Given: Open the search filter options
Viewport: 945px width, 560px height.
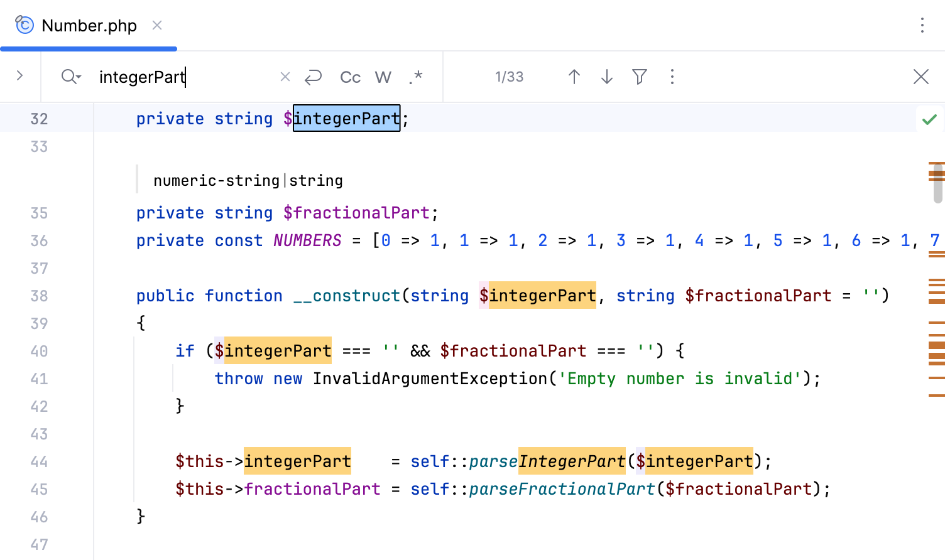Looking at the screenshot, I should (639, 77).
